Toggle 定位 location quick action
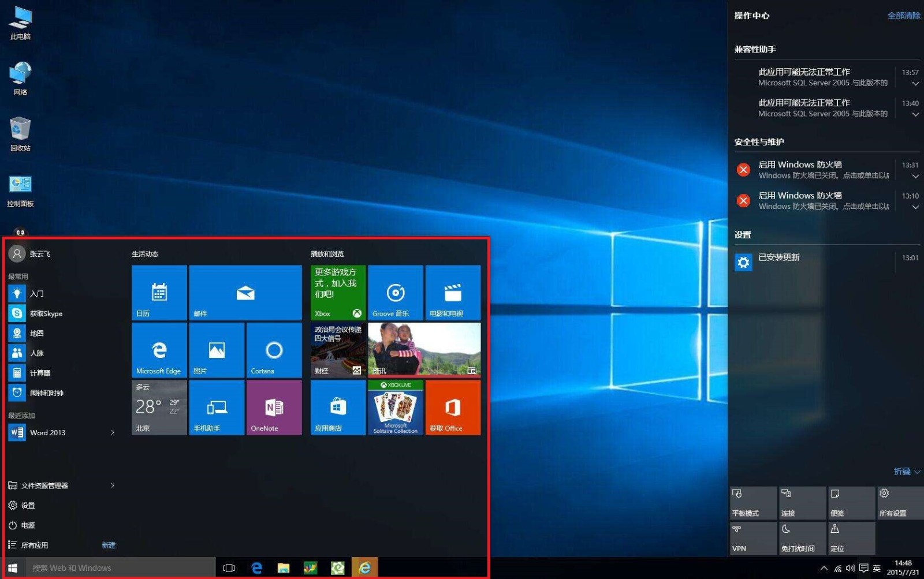The width and height of the screenshot is (924, 579). [851, 538]
